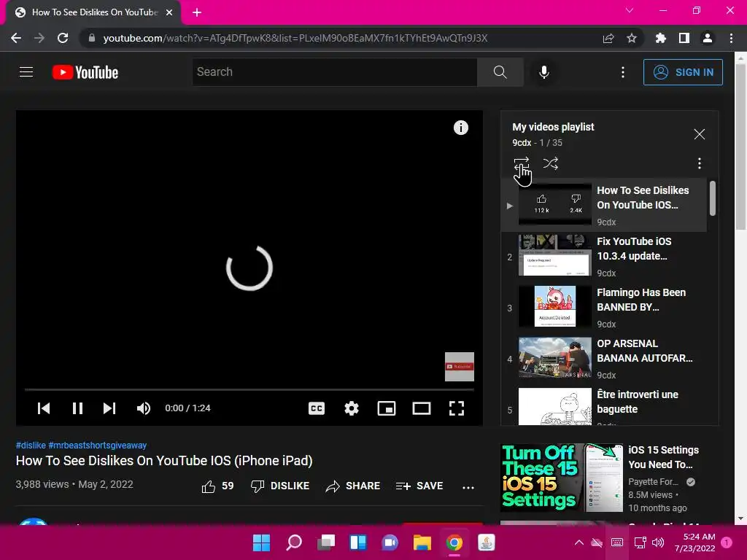Click the search magnifier button
The height and width of the screenshot is (560, 747).
[500, 72]
